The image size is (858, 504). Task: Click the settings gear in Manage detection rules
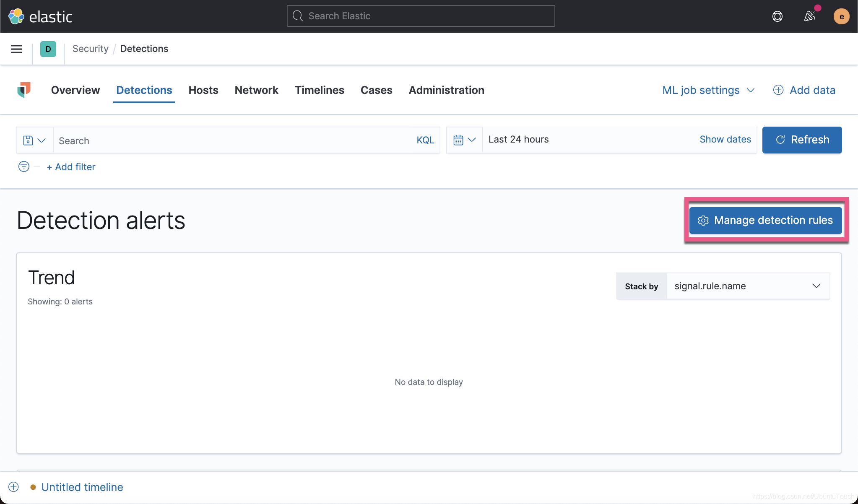pos(702,220)
